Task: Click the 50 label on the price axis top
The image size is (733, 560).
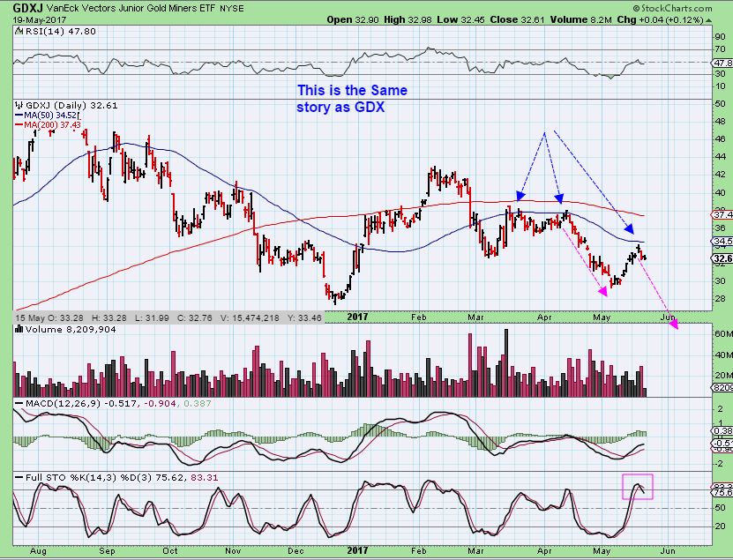Action: pyautogui.click(x=720, y=103)
